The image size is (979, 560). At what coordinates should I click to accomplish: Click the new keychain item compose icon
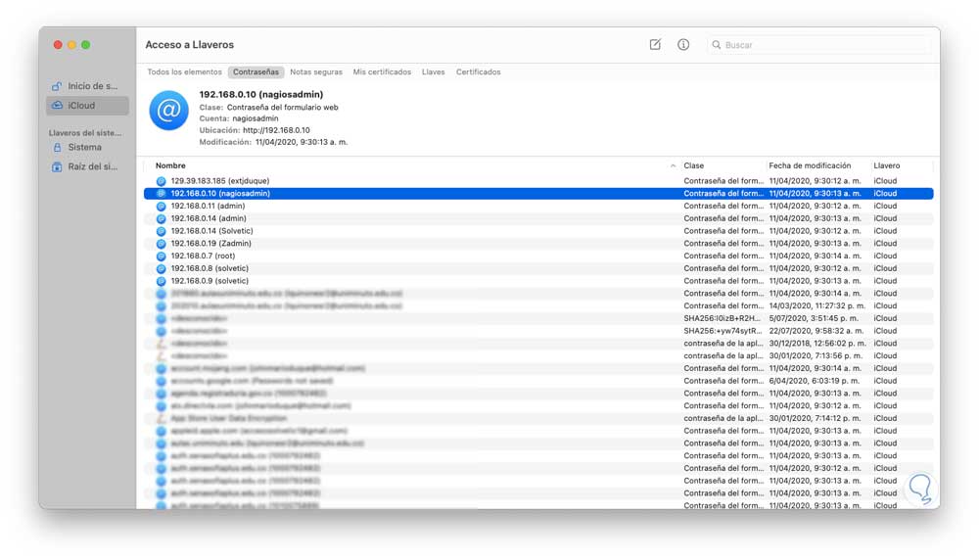coord(655,44)
